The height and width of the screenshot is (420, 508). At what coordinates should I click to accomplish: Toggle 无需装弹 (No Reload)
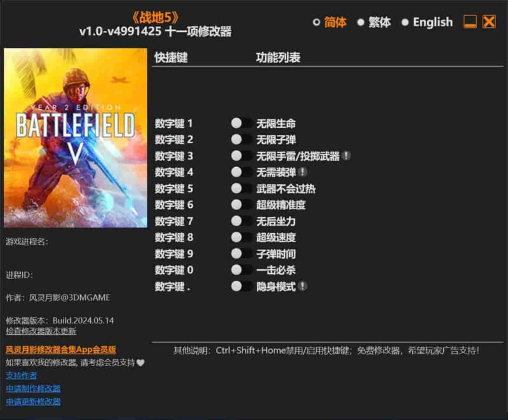238,173
